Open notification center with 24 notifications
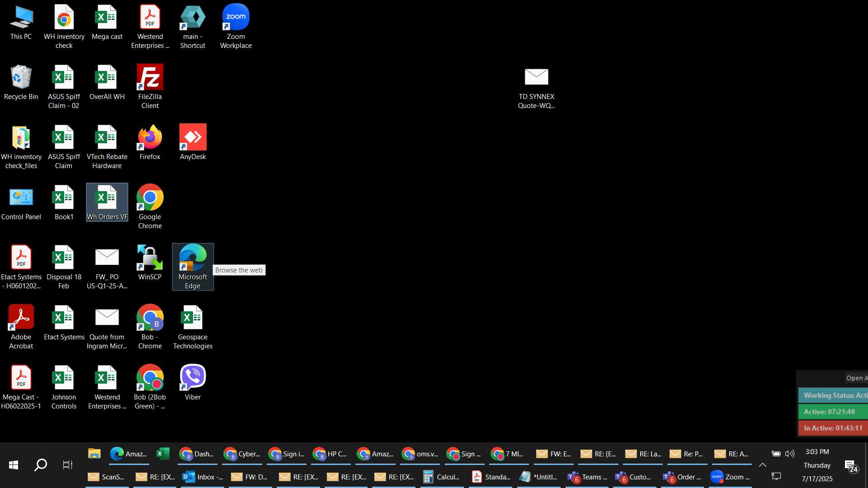The width and height of the screenshot is (868, 488). click(x=851, y=466)
